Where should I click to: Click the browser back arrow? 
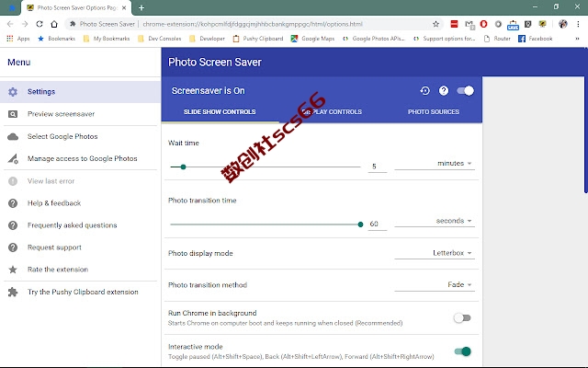pyautogui.click(x=10, y=24)
